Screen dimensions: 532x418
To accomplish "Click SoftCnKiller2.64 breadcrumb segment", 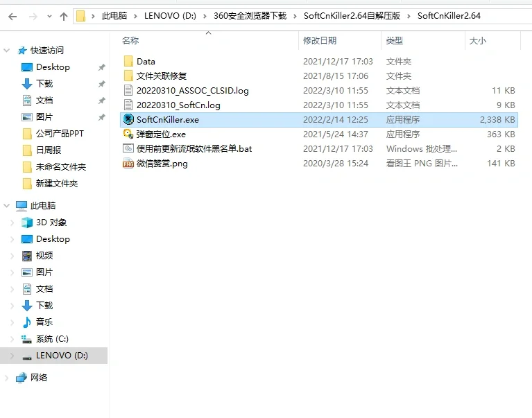I will (449, 16).
